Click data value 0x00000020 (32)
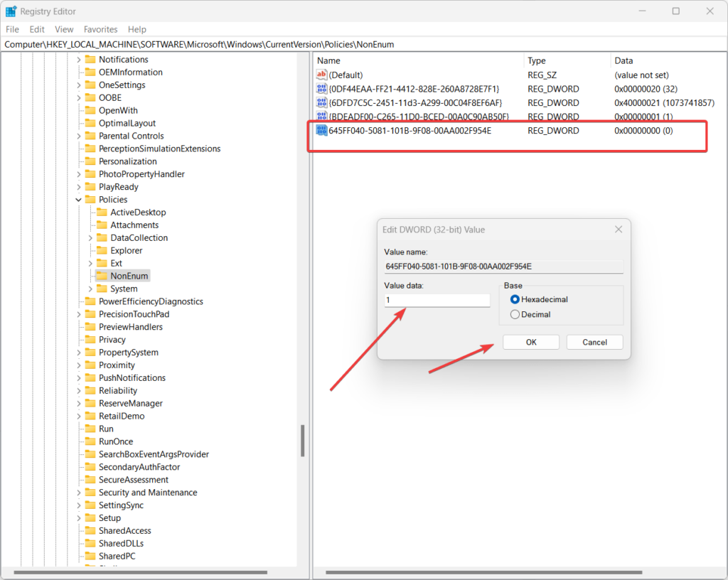The width and height of the screenshot is (728, 580). pyautogui.click(x=646, y=89)
